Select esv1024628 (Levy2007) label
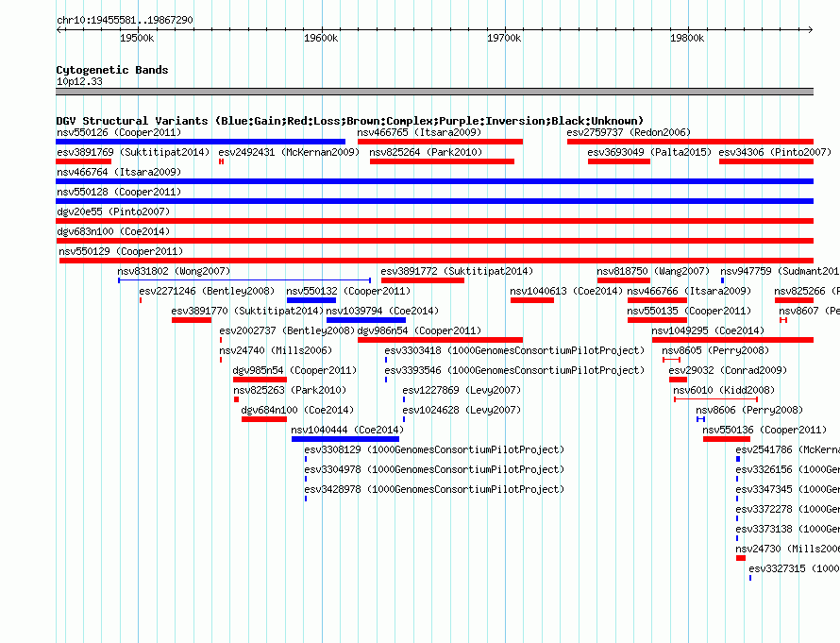This screenshot has height=643, width=840. coord(462,410)
